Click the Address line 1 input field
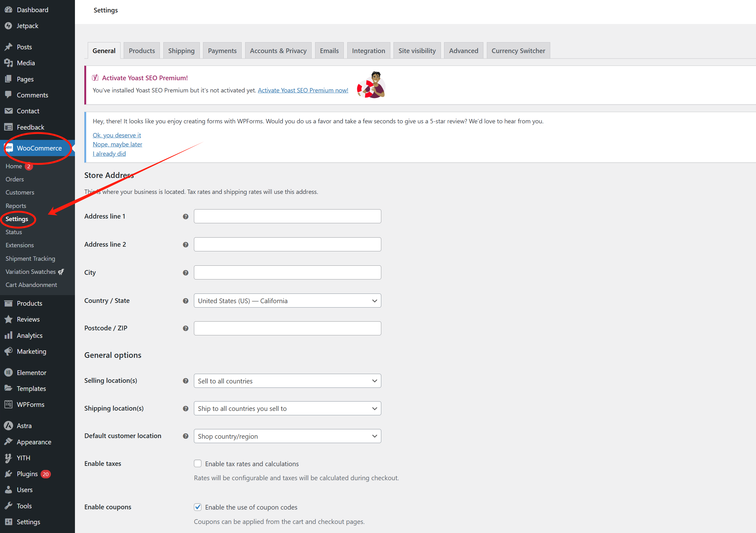The height and width of the screenshot is (533, 756). pos(287,216)
